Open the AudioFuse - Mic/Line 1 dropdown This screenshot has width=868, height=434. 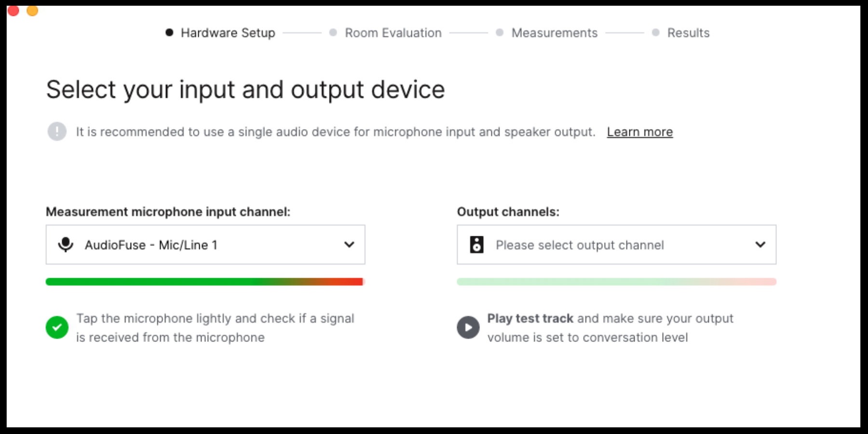point(205,244)
